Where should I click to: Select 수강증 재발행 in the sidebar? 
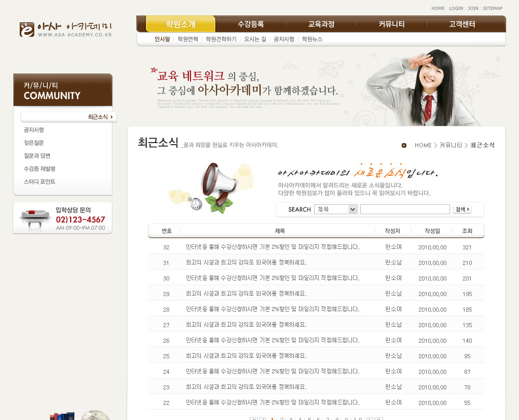click(39, 169)
